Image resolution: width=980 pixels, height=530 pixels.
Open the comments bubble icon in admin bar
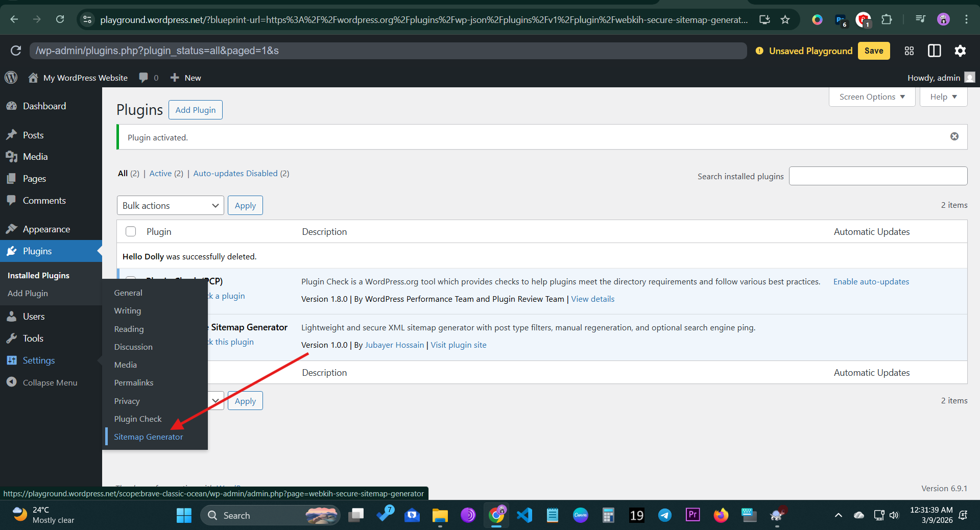pos(144,78)
